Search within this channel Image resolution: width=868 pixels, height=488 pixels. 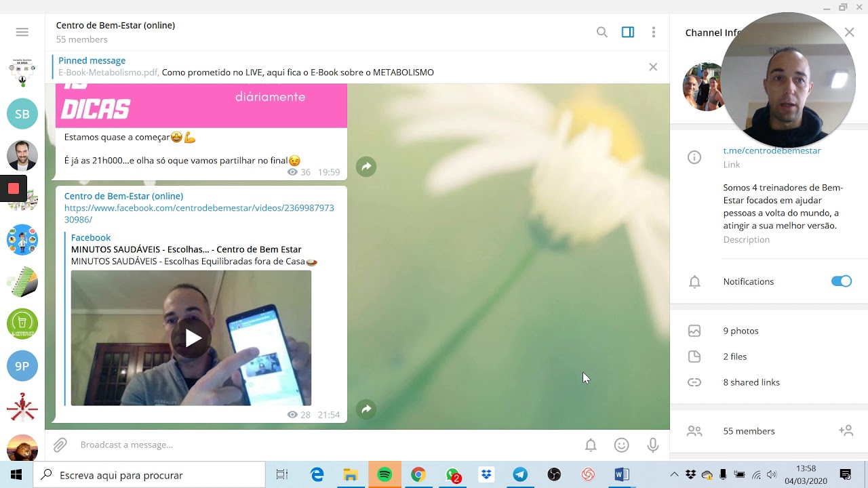[601, 32]
